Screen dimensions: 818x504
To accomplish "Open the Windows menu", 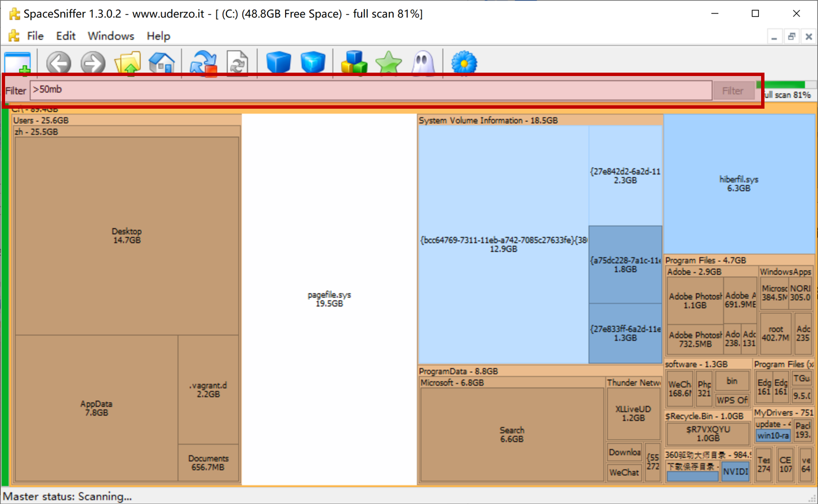I will click(x=111, y=36).
